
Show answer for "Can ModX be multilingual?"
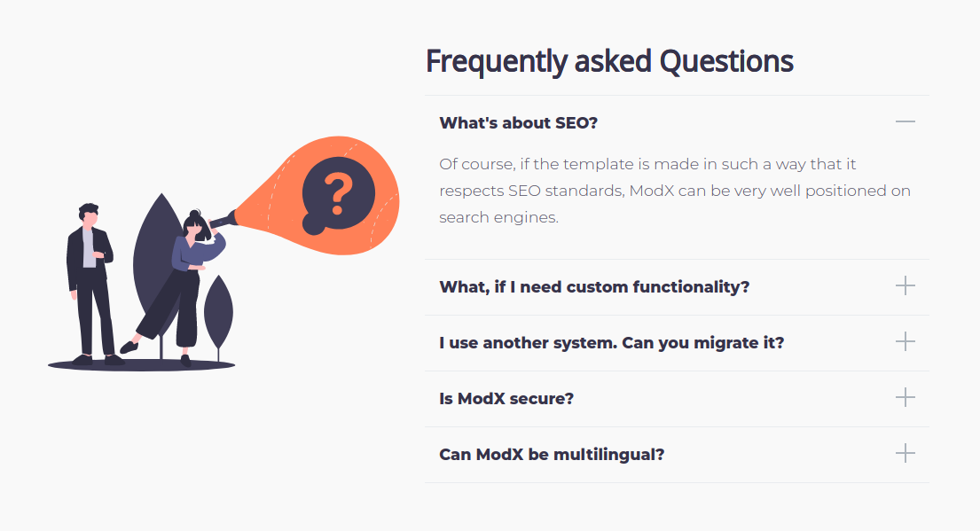tap(552, 455)
